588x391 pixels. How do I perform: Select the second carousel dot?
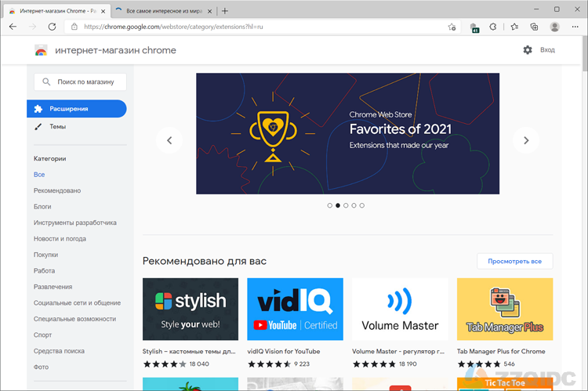click(x=338, y=205)
